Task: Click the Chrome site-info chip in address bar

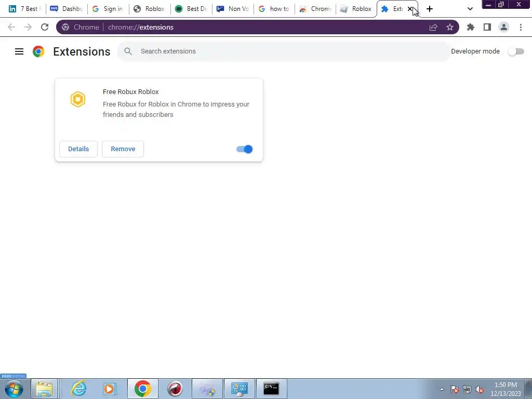Action: (x=81, y=27)
